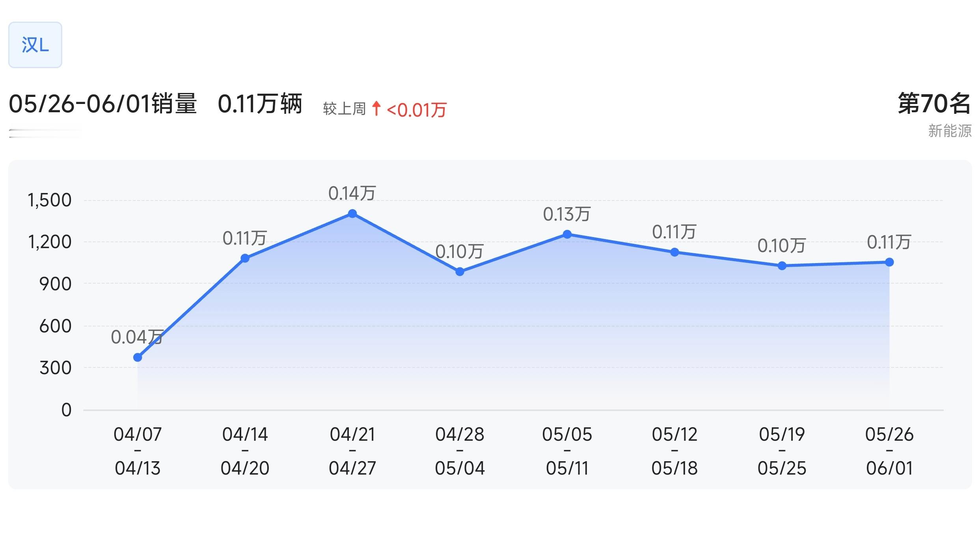Click the 05/26-06/01销量 headline text

[102, 104]
